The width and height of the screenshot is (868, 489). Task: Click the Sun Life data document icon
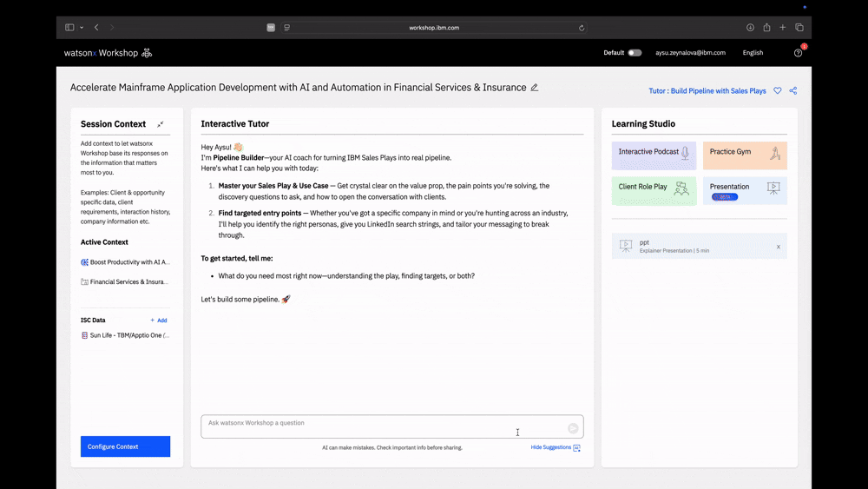[85, 335]
